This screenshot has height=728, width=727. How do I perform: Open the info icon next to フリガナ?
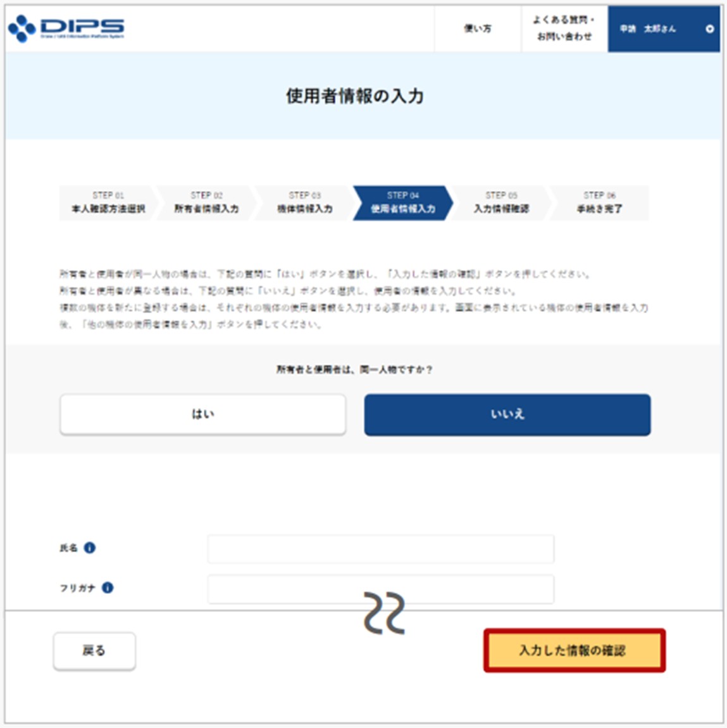click(x=108, y=588)
